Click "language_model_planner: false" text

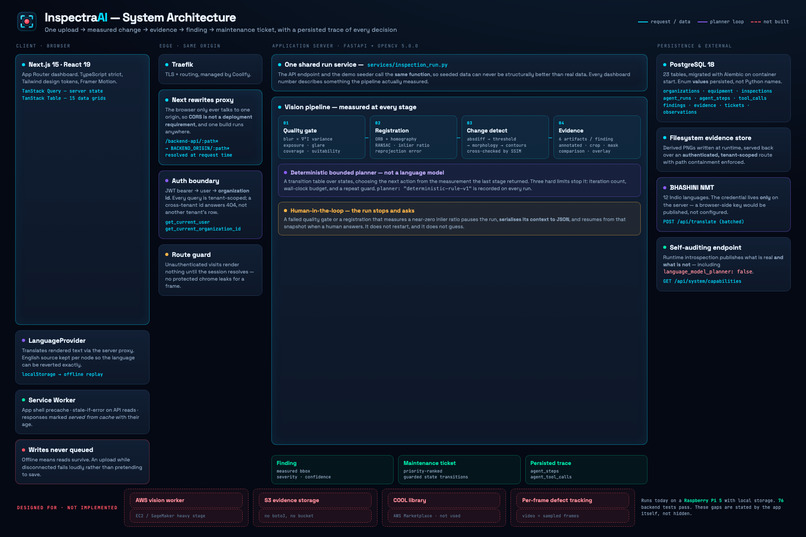tap(708, 272)
